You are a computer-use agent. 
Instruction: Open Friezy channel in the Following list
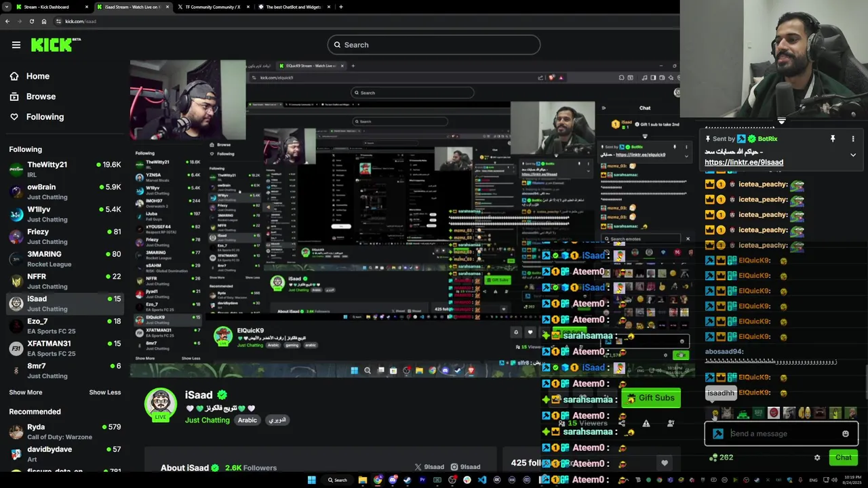coord(65,236)
